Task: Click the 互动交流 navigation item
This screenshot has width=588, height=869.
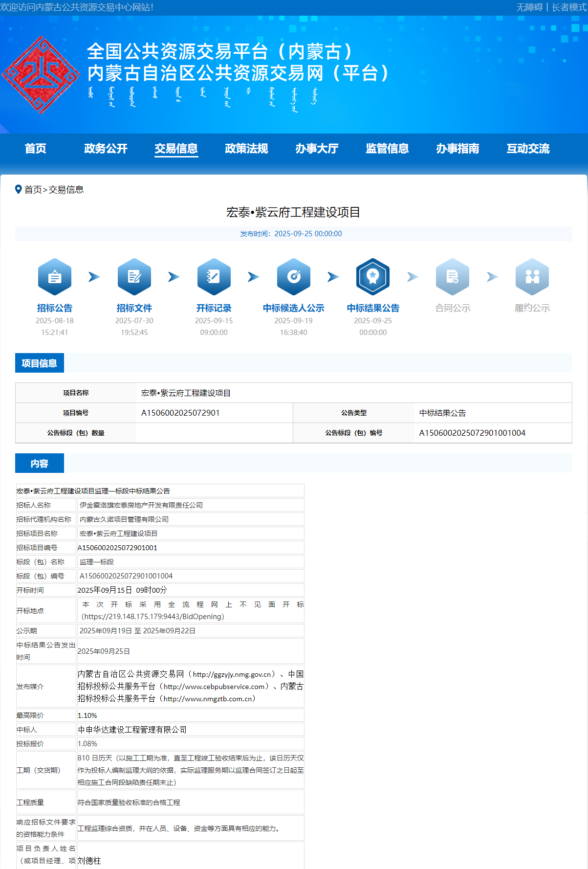Action: tap(528, 149)
